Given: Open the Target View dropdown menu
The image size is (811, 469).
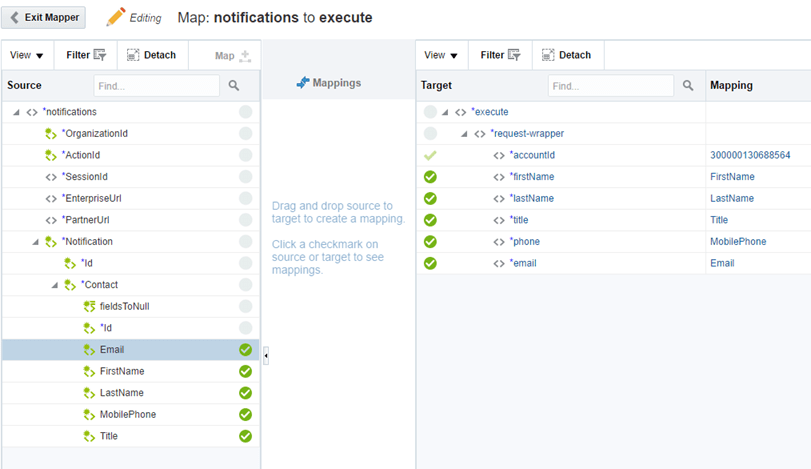Looking at the screenshot, I should pos(440,55).
